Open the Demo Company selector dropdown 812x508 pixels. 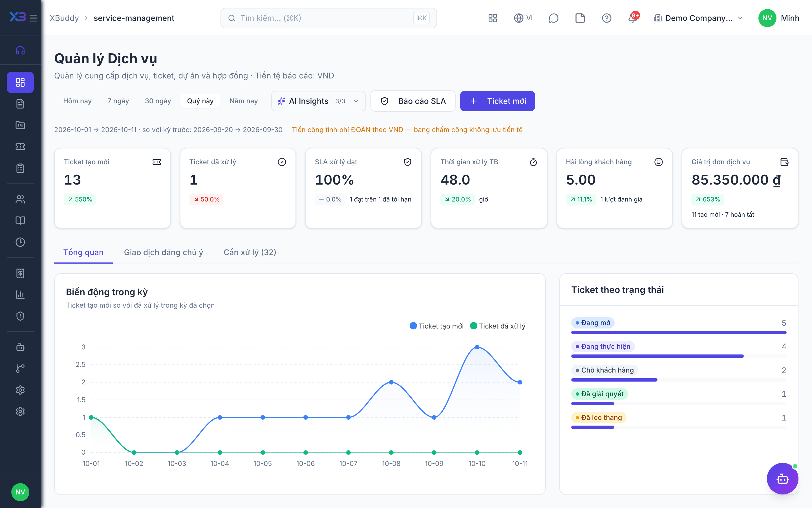click(x=699, y=18)
